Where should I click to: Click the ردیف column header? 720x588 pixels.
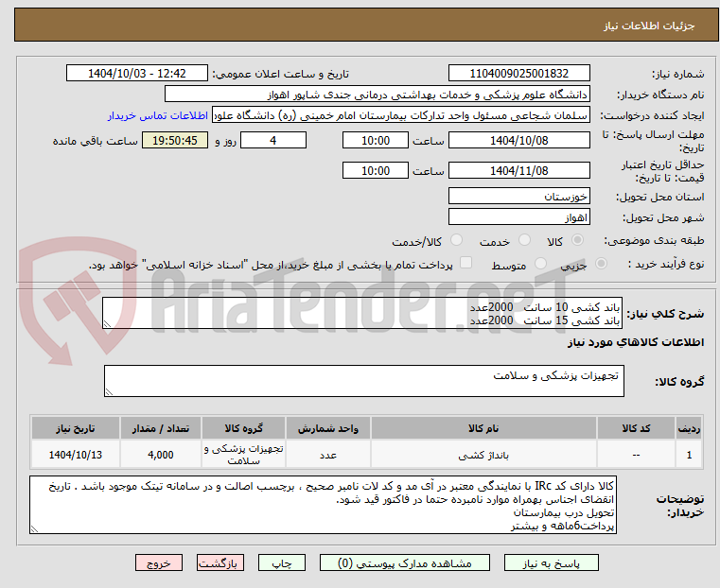click(x=689, y=428)
